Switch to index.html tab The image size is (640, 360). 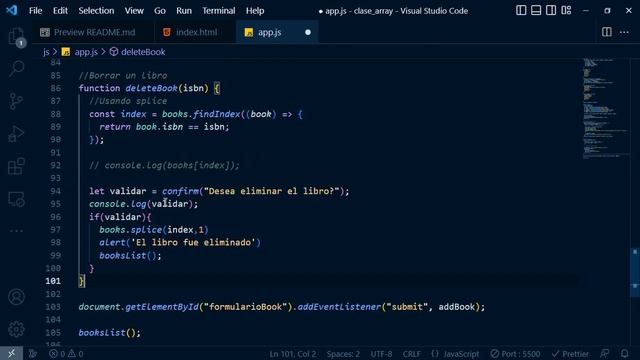(195, 32)
